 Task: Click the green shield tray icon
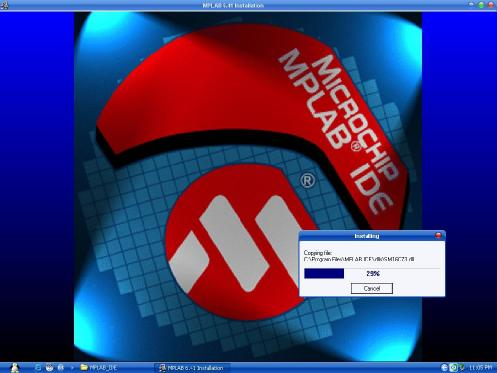(x=462, y=367)
